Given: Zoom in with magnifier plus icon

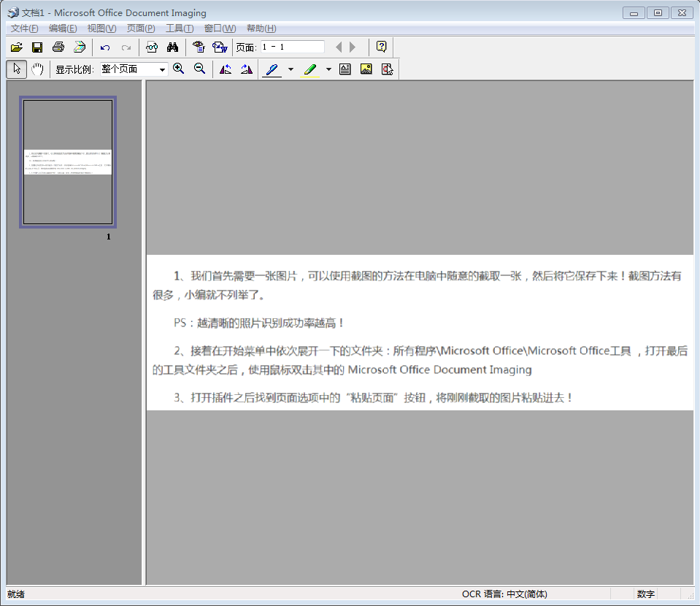Looking at the screenshot, I should (179, 69).
